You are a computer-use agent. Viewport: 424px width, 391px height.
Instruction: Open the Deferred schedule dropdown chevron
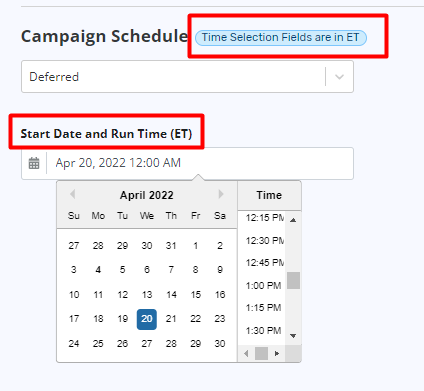pos(339,77)
